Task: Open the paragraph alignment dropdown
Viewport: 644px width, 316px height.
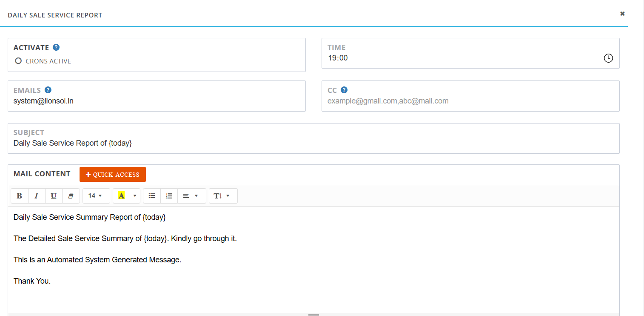Action: coord(191,196)
